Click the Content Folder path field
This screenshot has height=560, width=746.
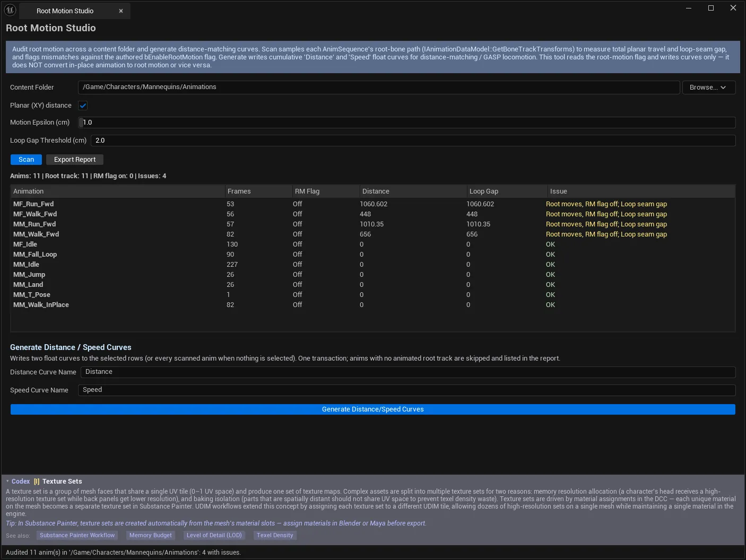pyautogui.click(x=379, y=87)
